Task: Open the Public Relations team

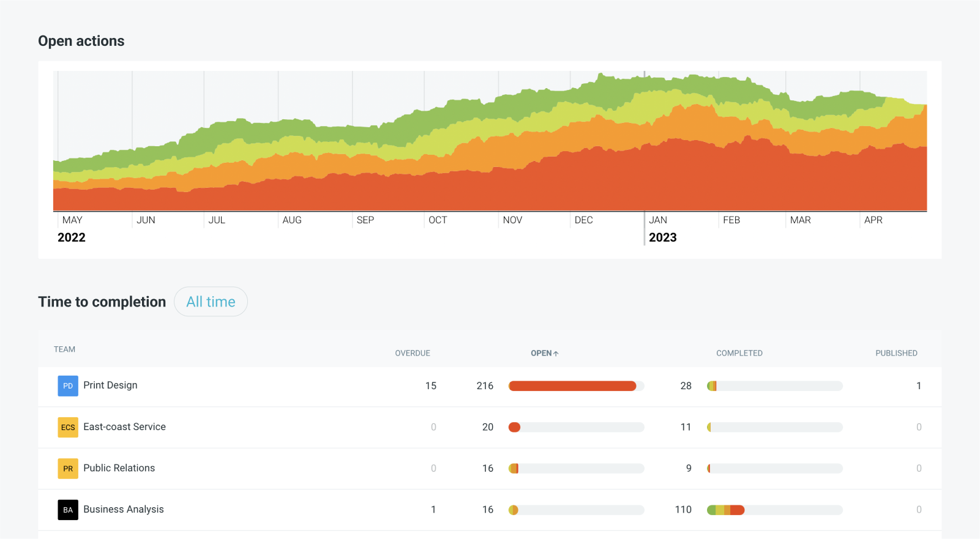Action: 119,468
